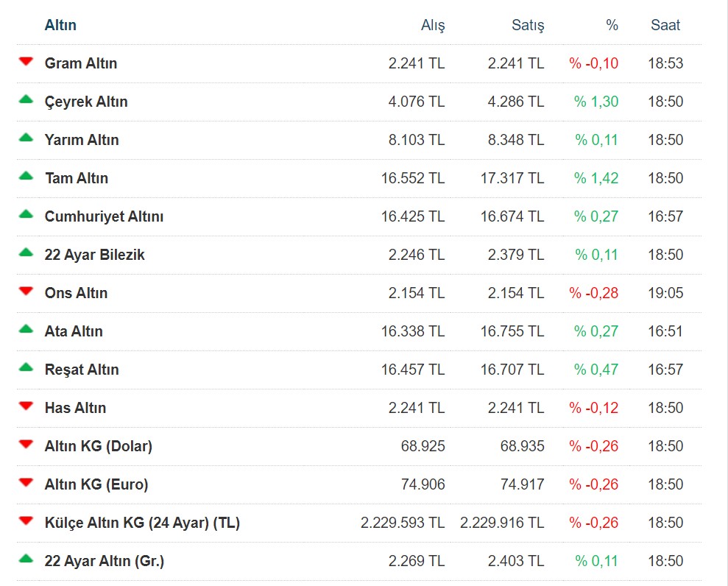Click the Tam Altın percent change value
Screen dimensions: 728x586
(x=596, y=178)
